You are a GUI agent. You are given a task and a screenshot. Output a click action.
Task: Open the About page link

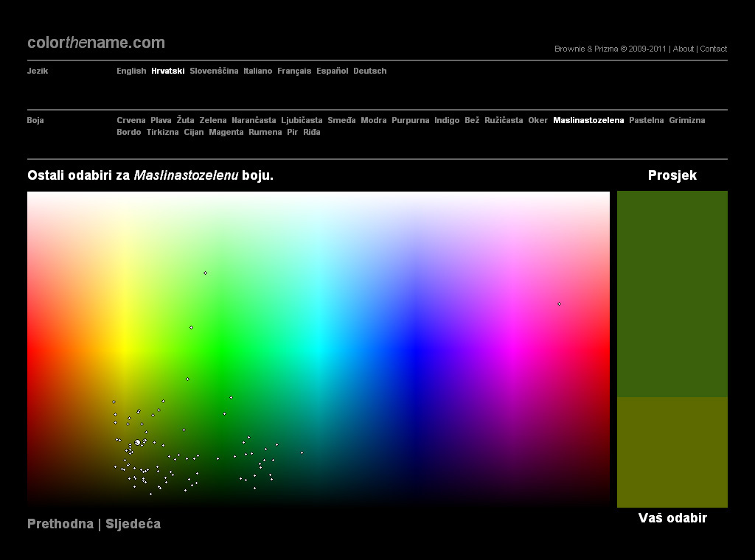pos(683,49)
